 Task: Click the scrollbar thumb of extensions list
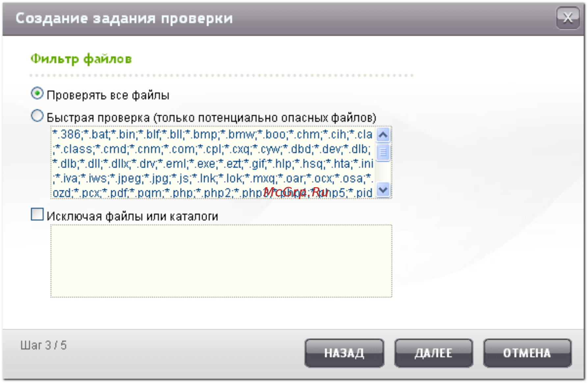click(383, 152)
